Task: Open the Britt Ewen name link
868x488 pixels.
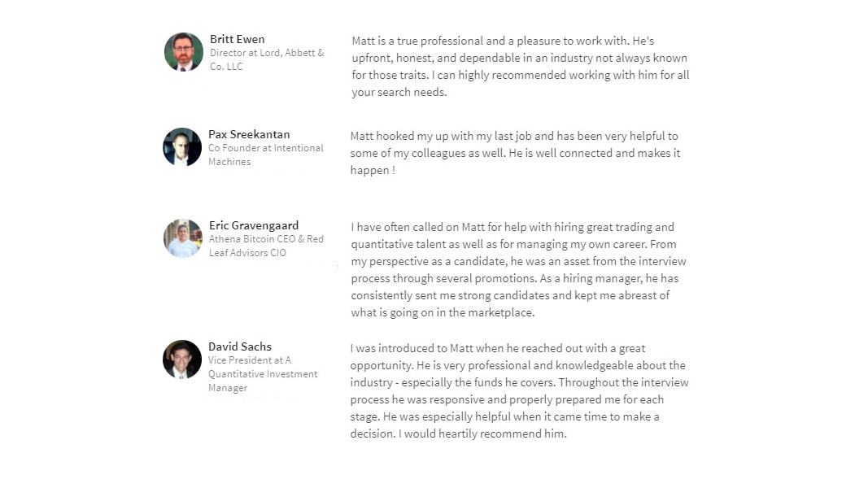Action: [x=237, y=39]
